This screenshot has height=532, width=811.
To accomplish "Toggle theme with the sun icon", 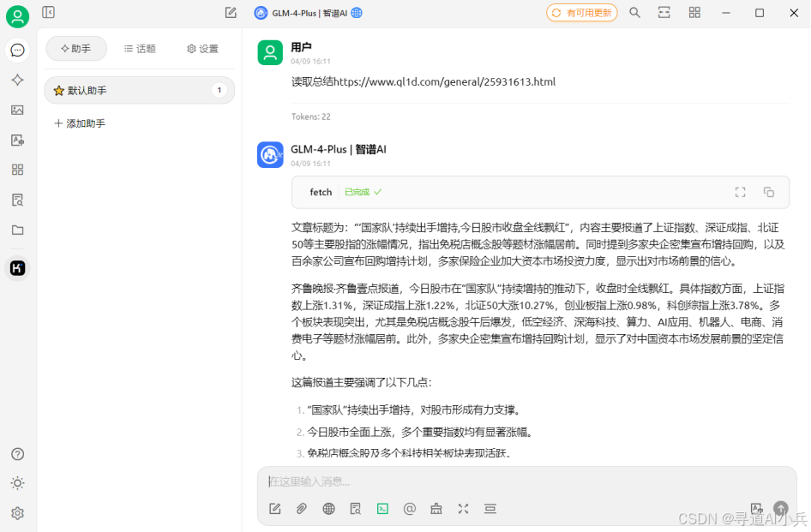I will coord(17,483).
